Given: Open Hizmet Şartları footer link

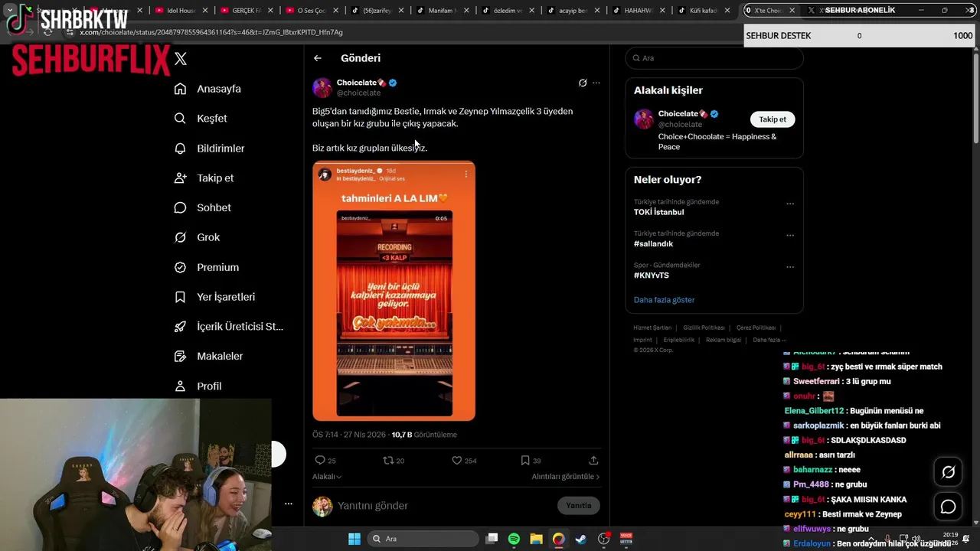Looking at the screenshot, I should [652, 328].
